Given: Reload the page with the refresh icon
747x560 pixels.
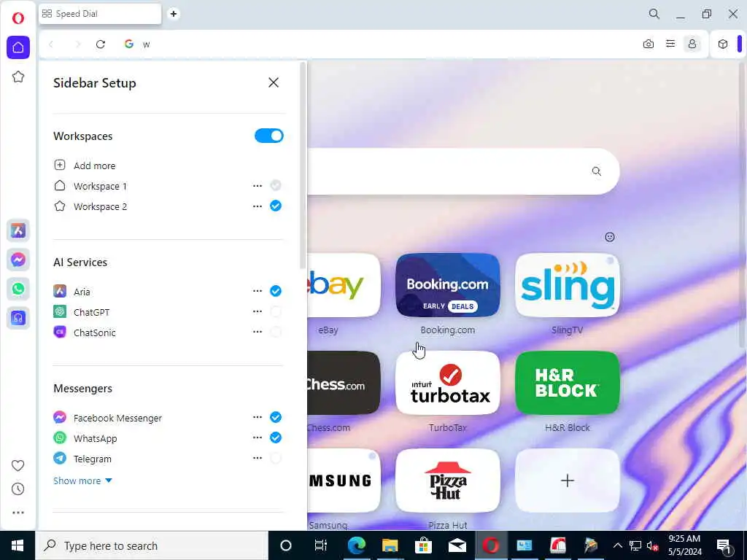Looking at the screenshot, I should (101, 44).
